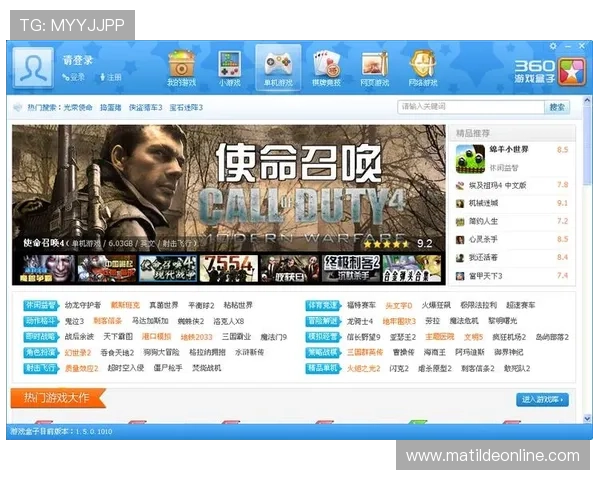The height and width of the screenshot is (480, 600).
Task: Open the 策略战棋 category tag
Action: click(x=323, y=353)
